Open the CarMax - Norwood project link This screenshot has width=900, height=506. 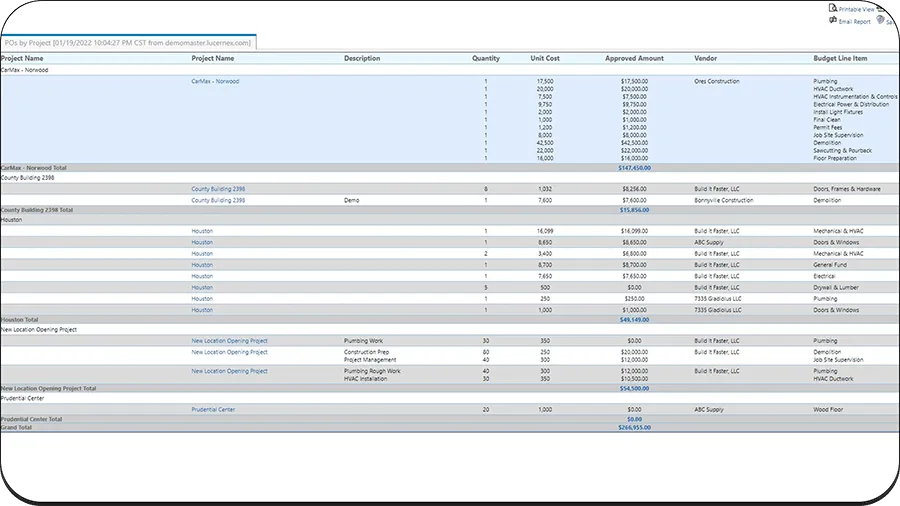click(215, 81)
